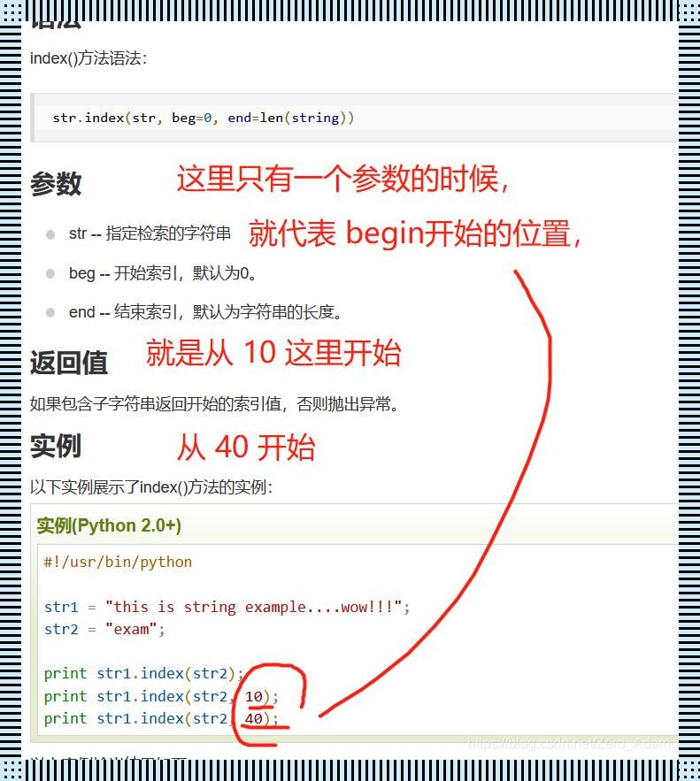Click the str2 = "exam" assignment line
The image size is (700, 781).
(104, 629)
